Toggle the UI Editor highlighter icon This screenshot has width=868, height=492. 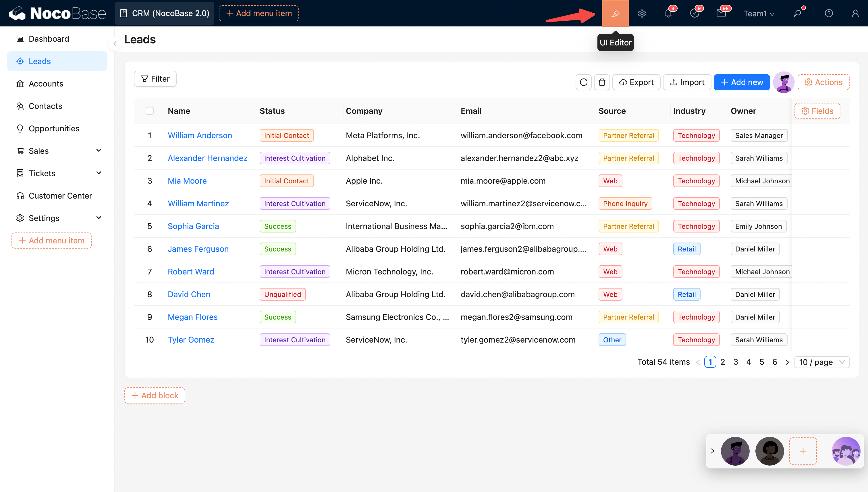click(x=615, y=14)
